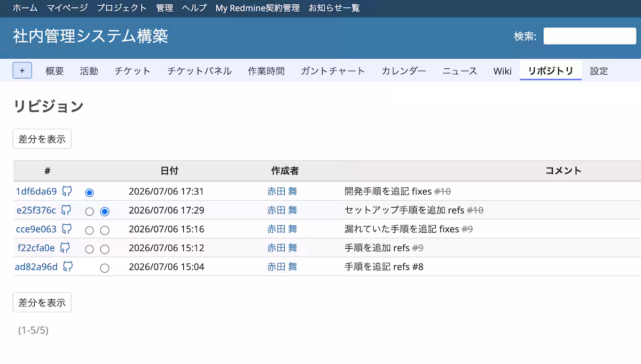Click upper 差分を表示 button
The image size is (641, 364).
42,139
